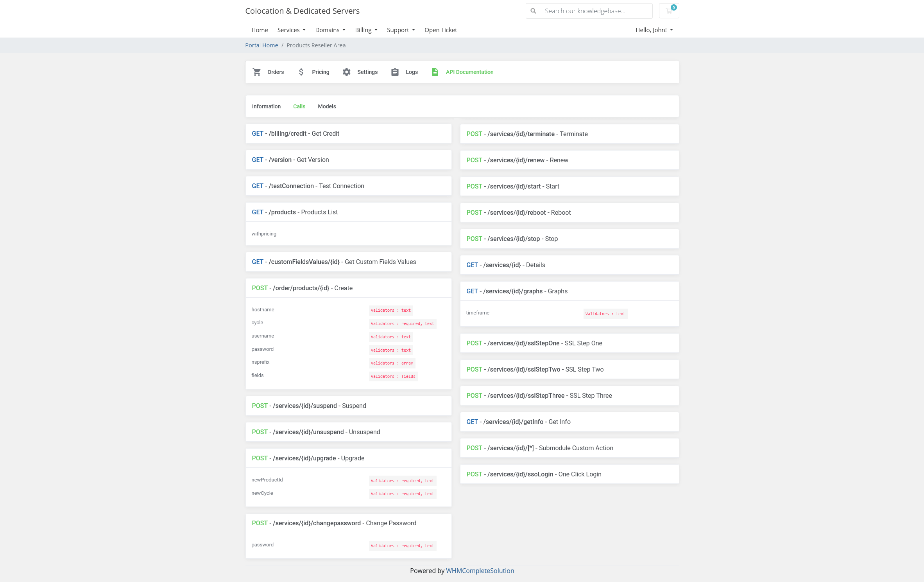The image size is (924, 582).
Task: Click the search magnifier icon
Action: [x=534, y=11]
